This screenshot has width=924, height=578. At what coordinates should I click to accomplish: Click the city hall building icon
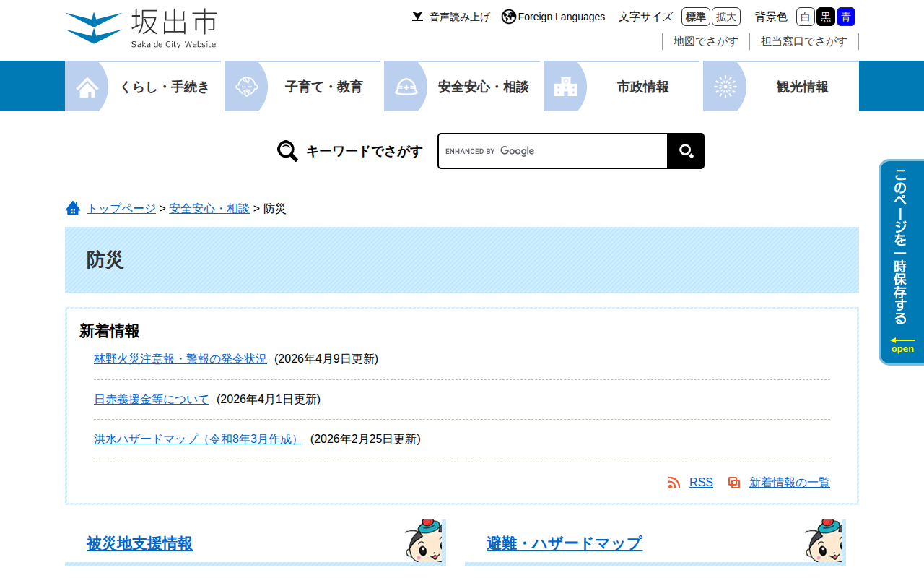(566, 87)
